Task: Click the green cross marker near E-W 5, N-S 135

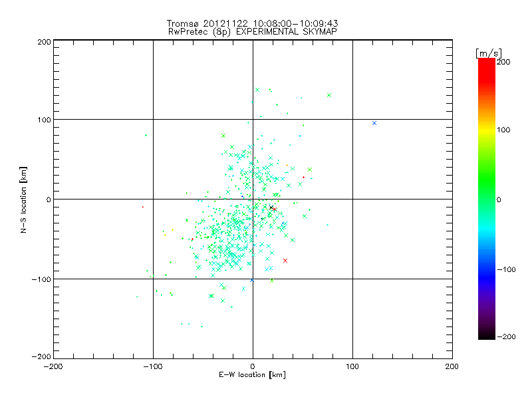Action: click(x=257, y=90)
